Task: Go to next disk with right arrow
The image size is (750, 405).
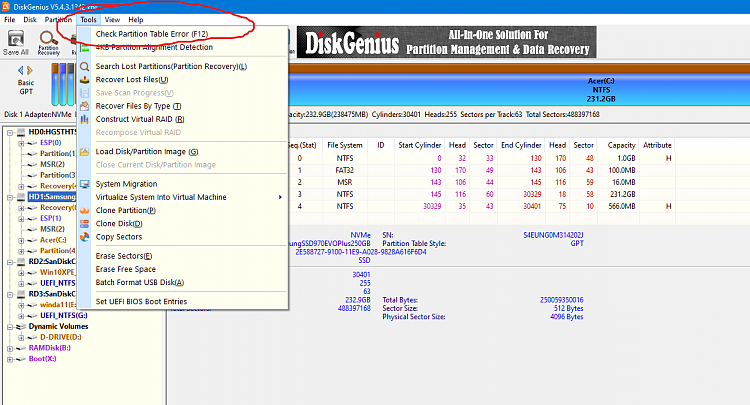Action: click(30, 70)
